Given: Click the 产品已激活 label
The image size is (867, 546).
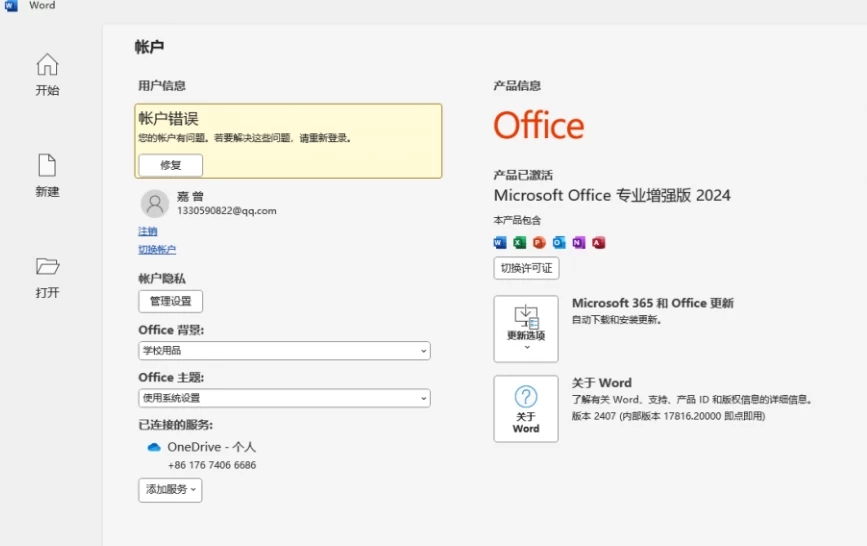Looking at the screenshot, I should pyautogui.click(x=523, y=175).
